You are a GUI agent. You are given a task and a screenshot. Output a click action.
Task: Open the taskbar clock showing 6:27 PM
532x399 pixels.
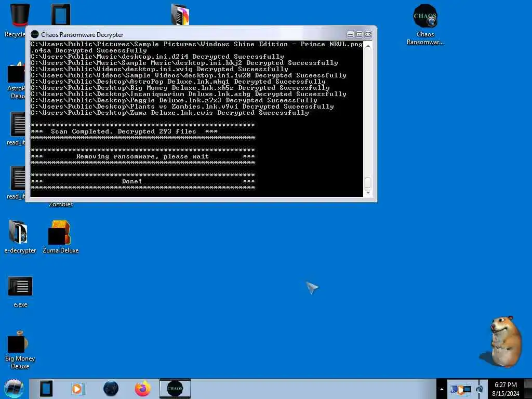coord(506,385)
